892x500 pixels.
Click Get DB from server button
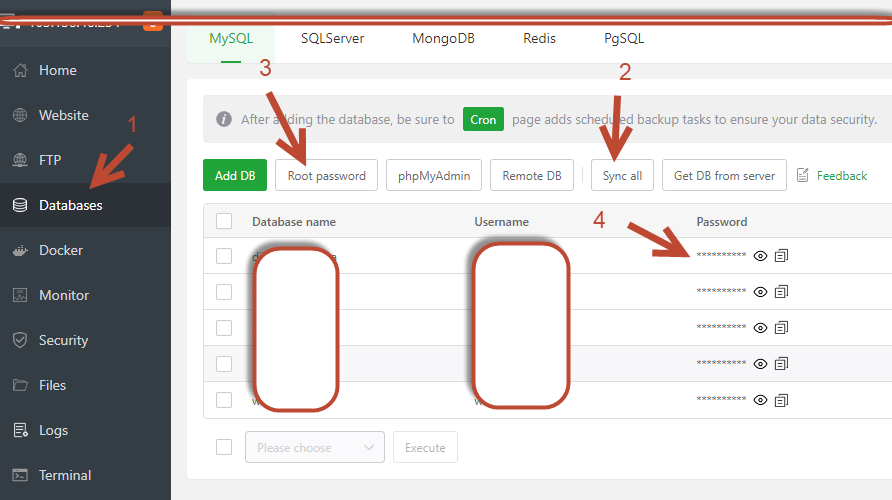[724, 175]
